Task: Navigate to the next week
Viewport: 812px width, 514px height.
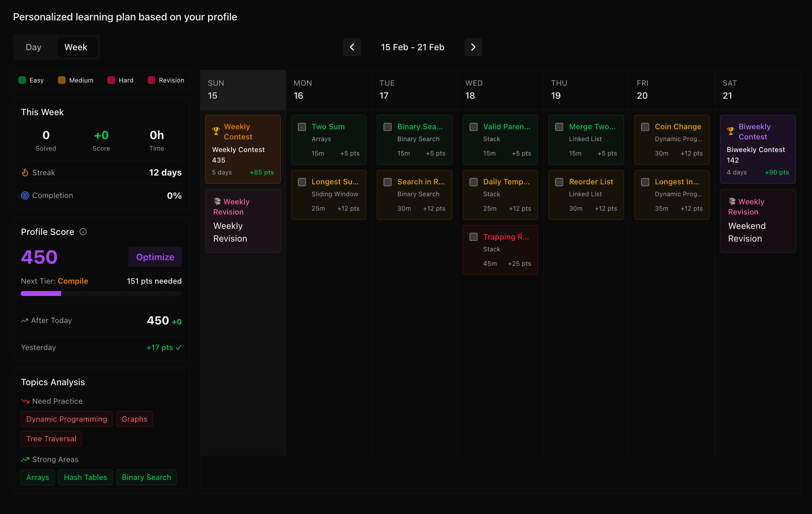Action: (x=473, y=47)
